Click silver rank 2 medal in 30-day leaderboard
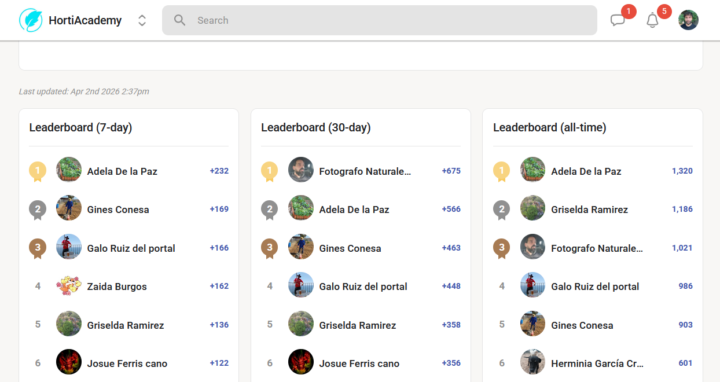The width and height of the screenshot is (720, 382). (270, 210)
